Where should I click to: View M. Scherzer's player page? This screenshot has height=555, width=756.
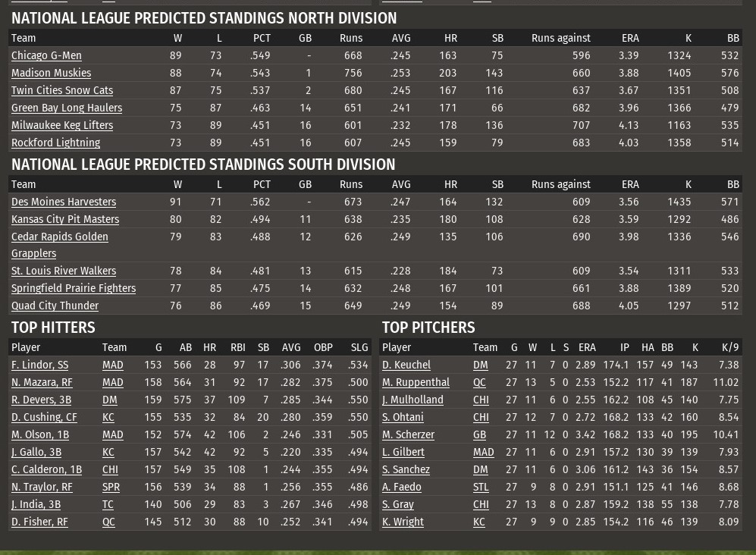click(x=408, y=434)
